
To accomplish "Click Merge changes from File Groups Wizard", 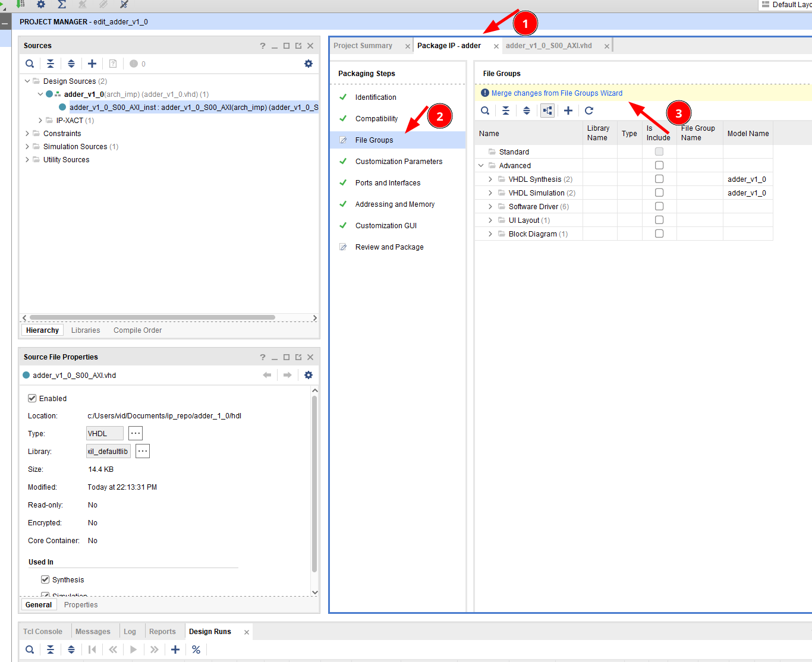I will click(x=557, y=93).
